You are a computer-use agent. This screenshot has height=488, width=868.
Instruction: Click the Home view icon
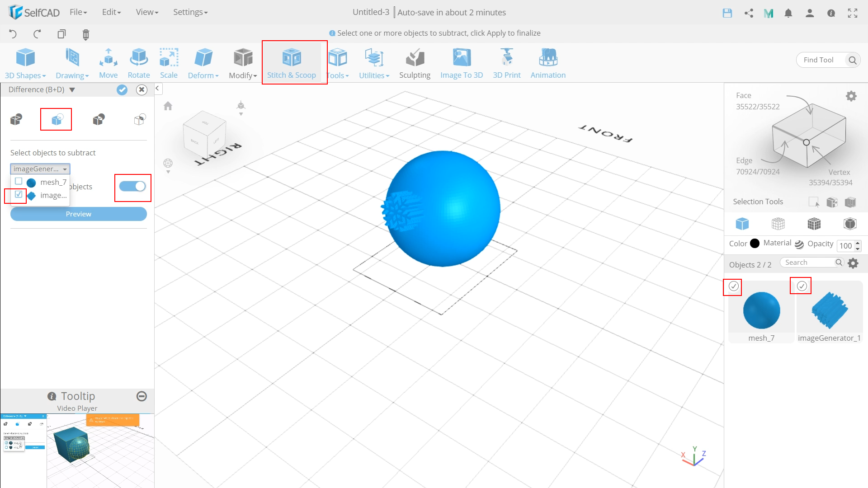click(168, 106)
